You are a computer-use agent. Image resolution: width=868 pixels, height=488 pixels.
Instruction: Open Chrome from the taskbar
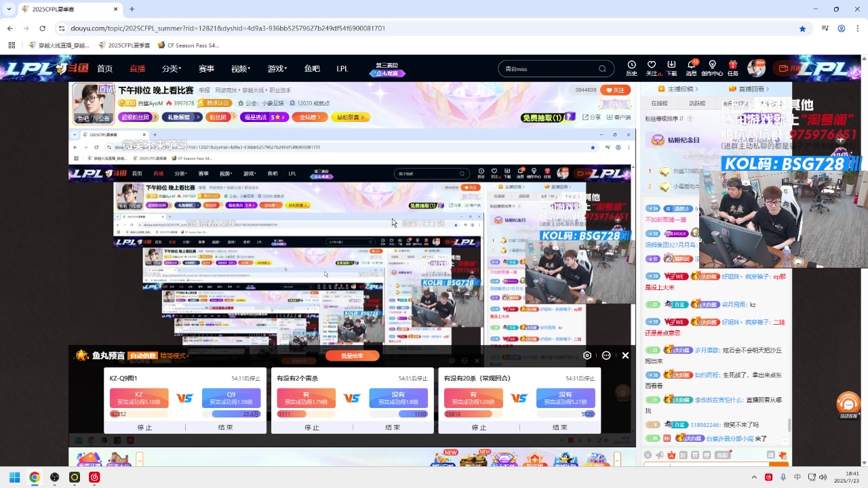pyautogui.click(x=35, y=477)
